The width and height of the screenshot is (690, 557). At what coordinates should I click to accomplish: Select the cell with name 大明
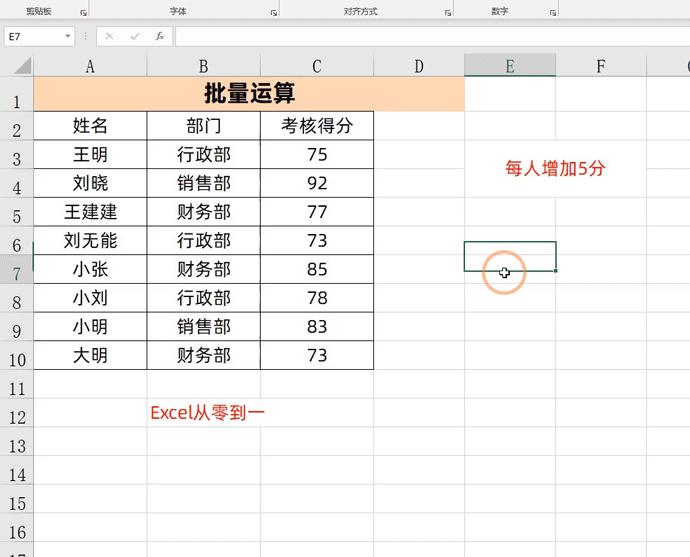click(x=90, y=355)
